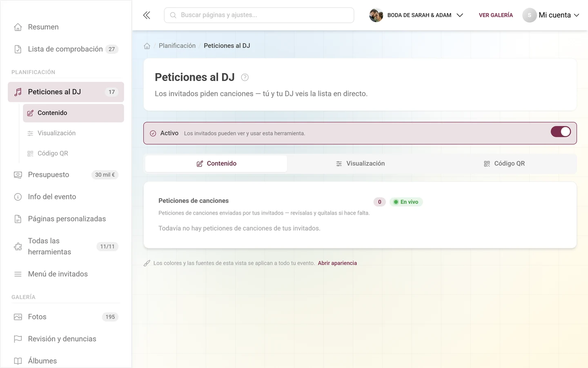This screenshot has width=588, height=368.
Task: Click the Presupuesto money icon
Action: tap(18, 175)
